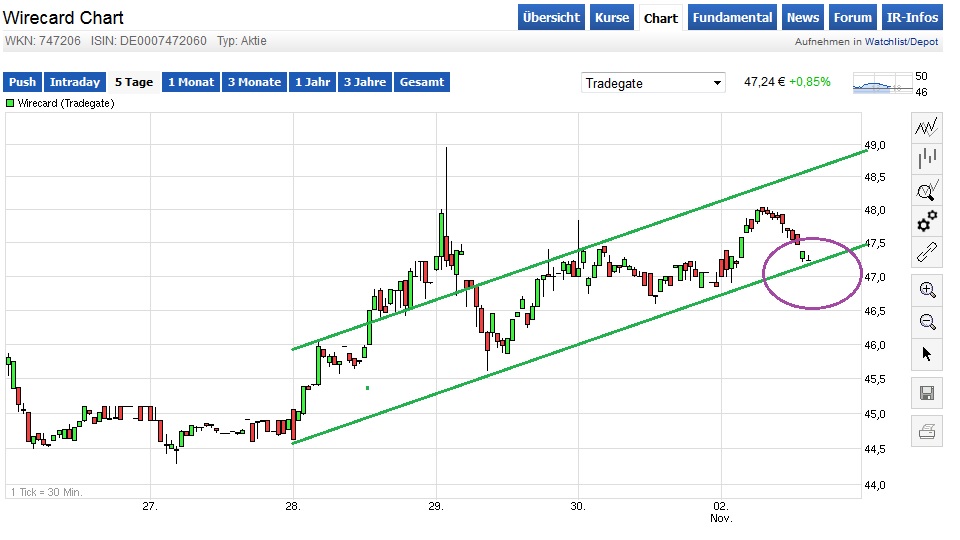Click the 02. Nov. date label
This screenshot has width=960, height=540.
pyautogui.click(x=721, y=512)
